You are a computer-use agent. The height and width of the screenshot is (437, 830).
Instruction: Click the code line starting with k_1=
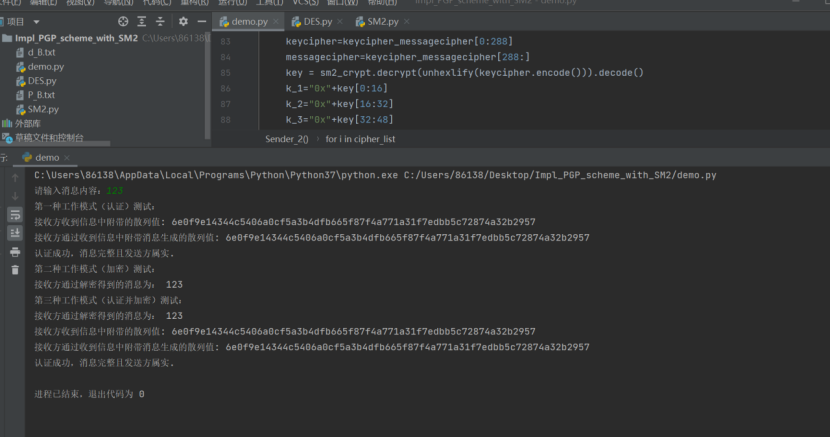pos(337,88)
